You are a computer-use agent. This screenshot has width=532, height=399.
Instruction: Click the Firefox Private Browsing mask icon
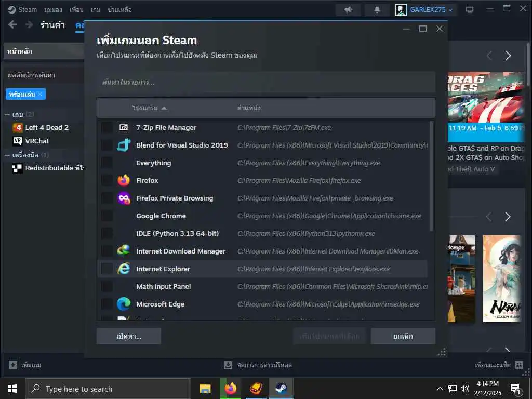124,198
